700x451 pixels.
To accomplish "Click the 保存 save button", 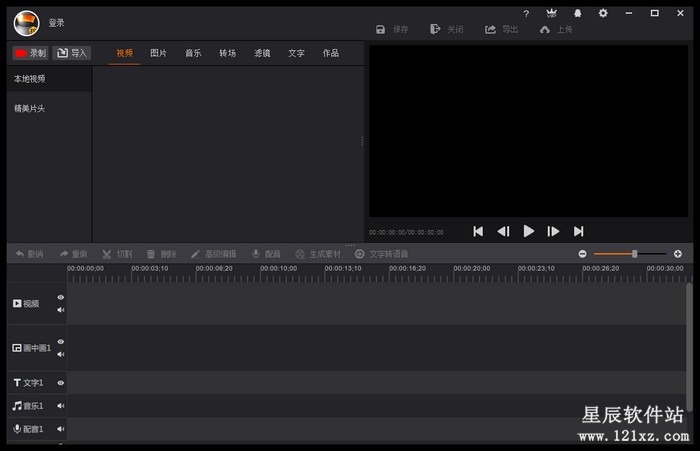I will coord(392,29).
